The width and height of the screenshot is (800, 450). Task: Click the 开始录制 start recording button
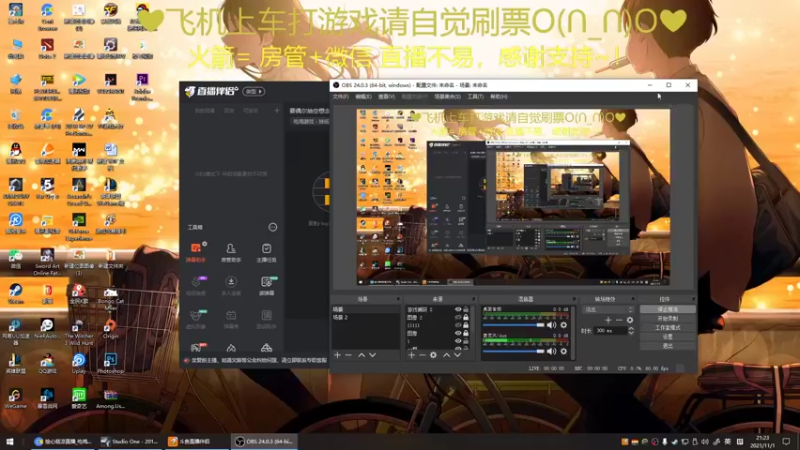click(x=667, y=318)
